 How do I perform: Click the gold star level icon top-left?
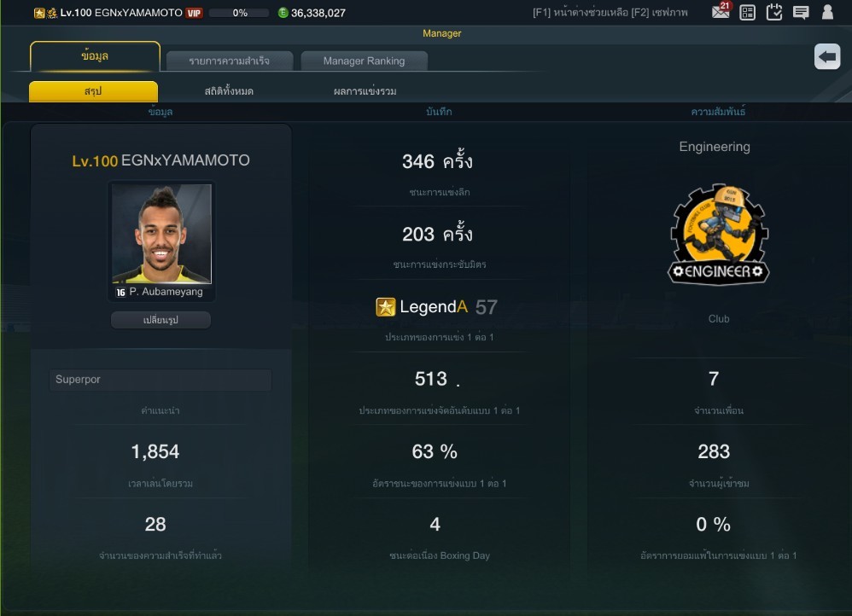[x=39, y=13]
